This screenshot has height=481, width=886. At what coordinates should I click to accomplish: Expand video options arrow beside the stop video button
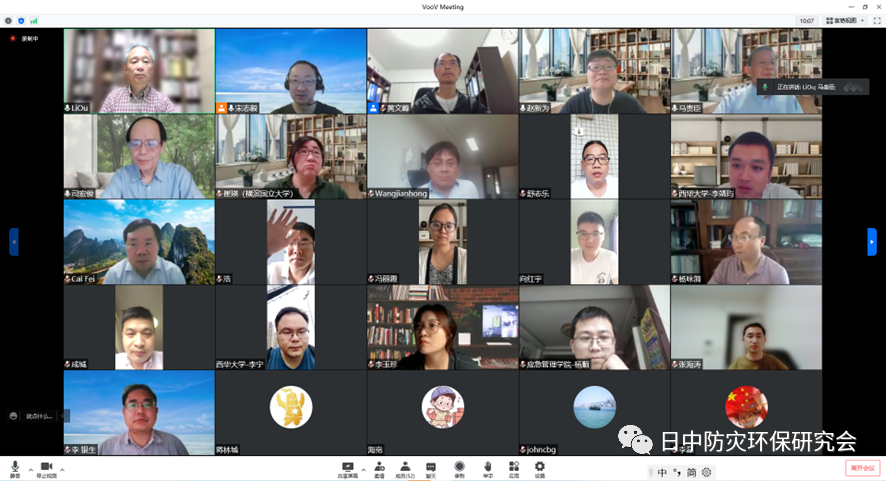62,468
